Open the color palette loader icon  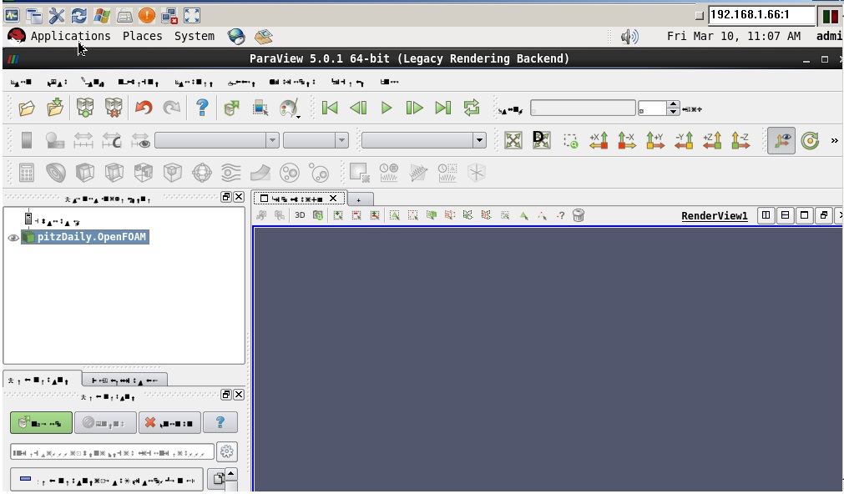290,108
